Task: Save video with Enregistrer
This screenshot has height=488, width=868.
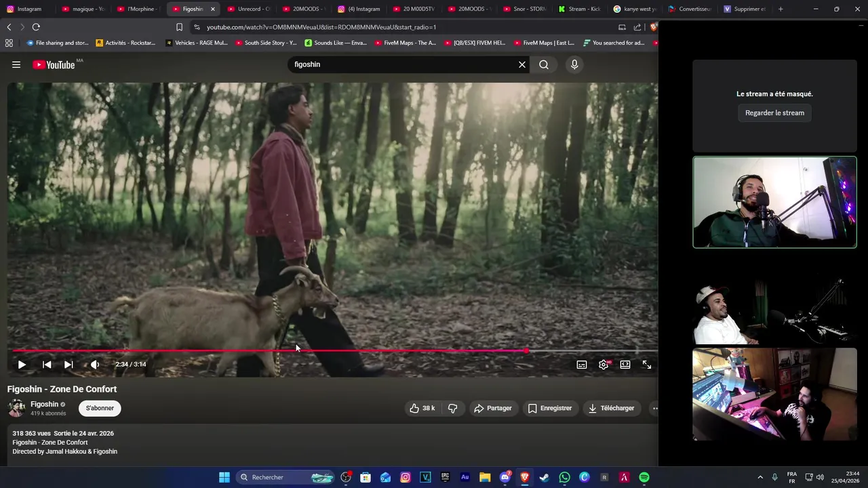Action: [x=549, y=408]
